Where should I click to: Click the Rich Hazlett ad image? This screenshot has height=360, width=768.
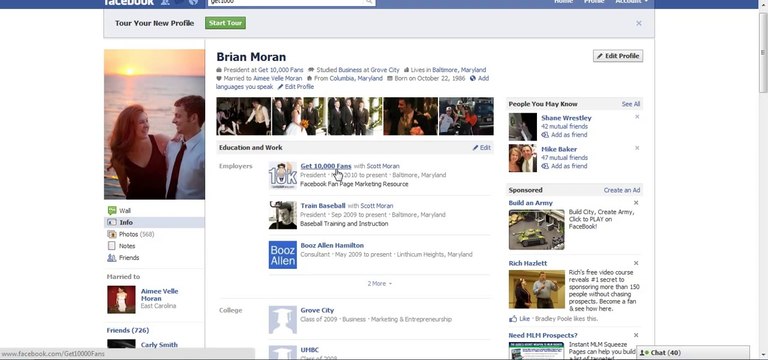point(536,289)
